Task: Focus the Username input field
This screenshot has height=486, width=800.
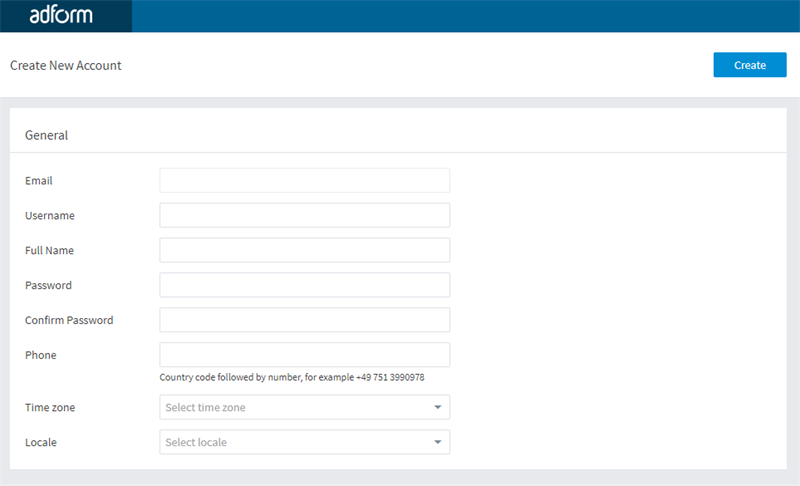Action: (x=305, y=215)
